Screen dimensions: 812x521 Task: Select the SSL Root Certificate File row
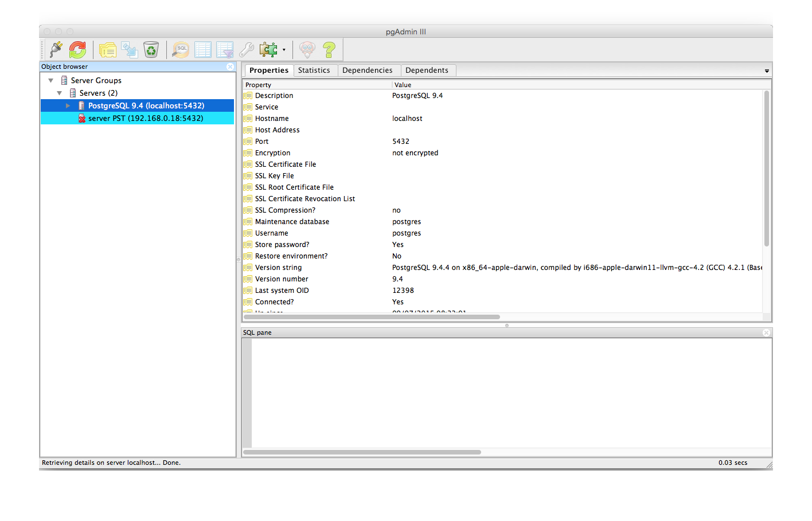pos(502,187)
